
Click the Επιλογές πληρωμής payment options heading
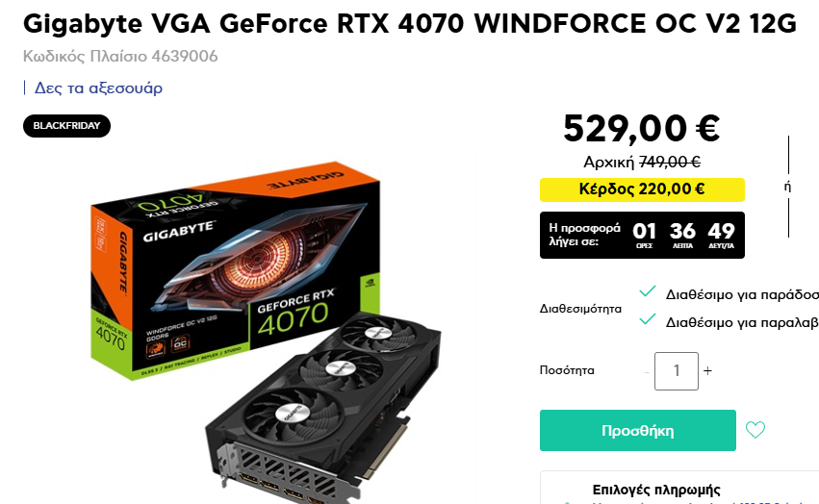coord(656,490)
